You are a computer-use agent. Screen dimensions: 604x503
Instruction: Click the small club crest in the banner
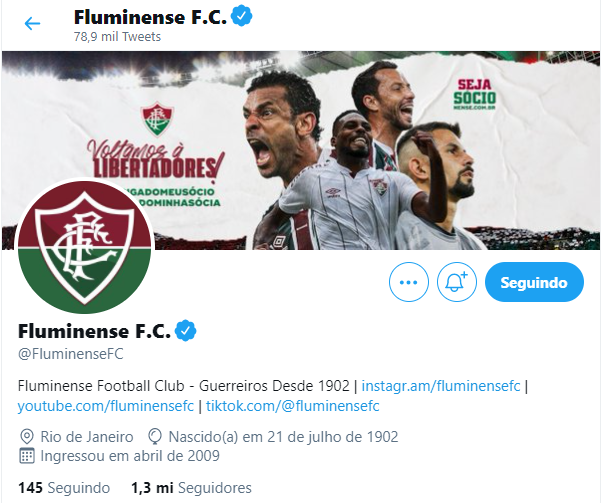(158, 119)
